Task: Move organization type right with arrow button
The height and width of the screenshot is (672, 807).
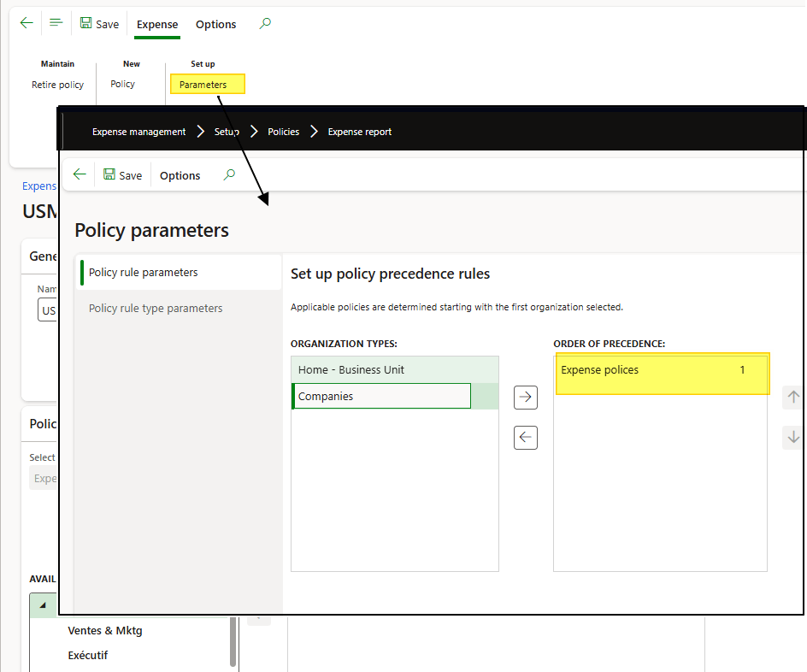Action: click(x=526, y=398)
